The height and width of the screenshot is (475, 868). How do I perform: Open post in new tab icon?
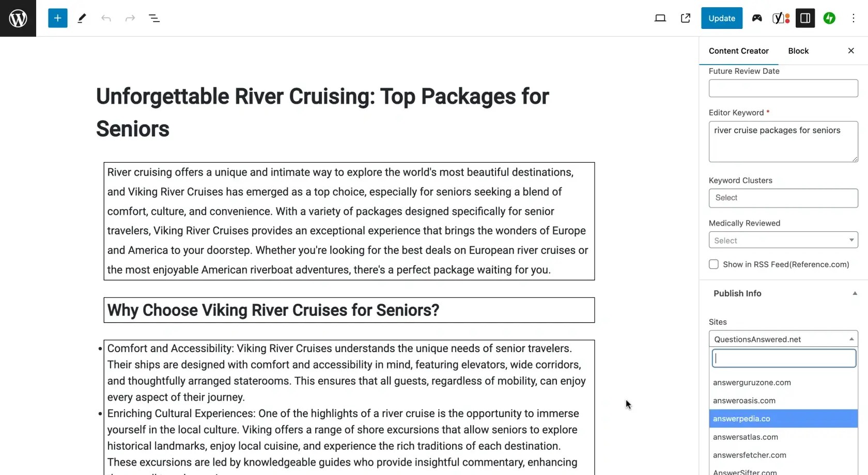(686, 18)
